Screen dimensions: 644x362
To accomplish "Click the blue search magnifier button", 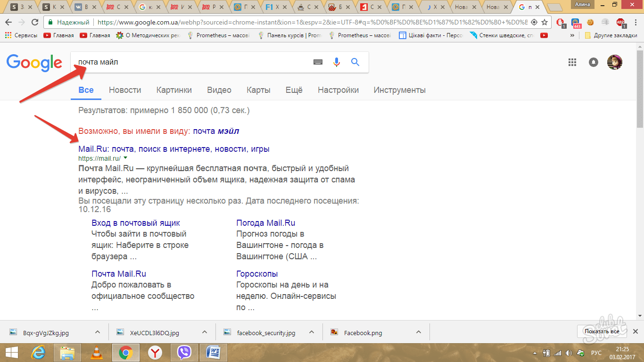I will 355,62.
